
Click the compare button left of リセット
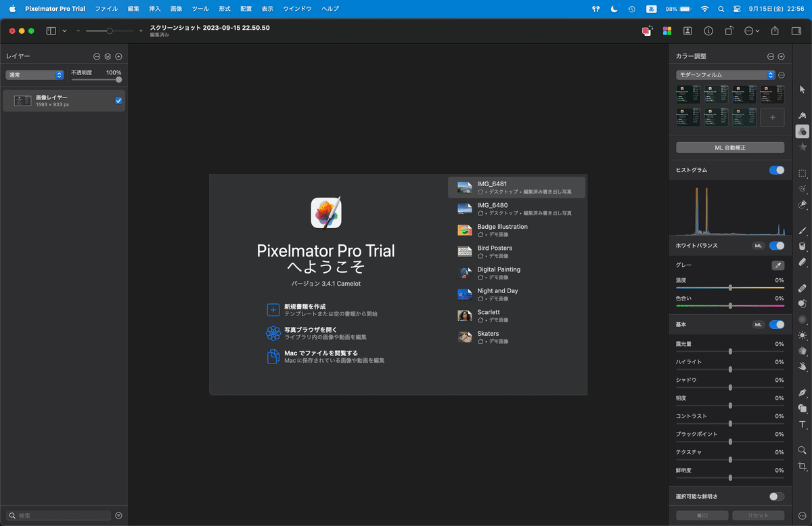click(x=702, y=516)
